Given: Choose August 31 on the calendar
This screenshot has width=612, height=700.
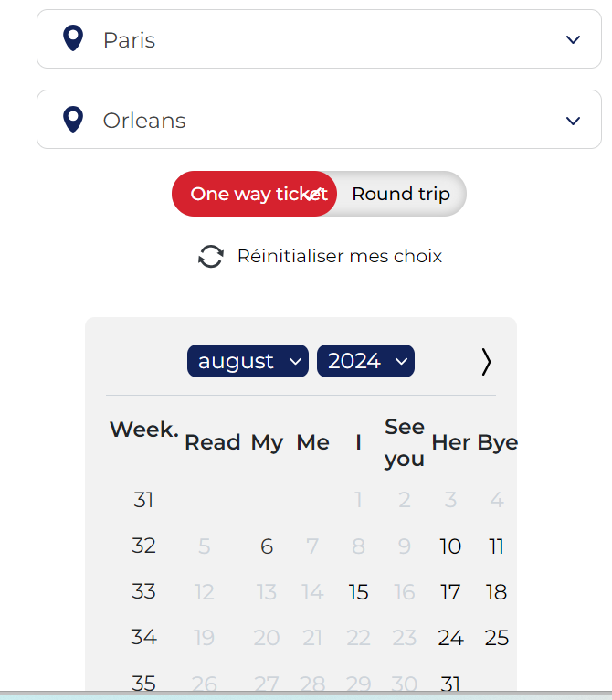Looking at the screenshot, I should point(450,683).
